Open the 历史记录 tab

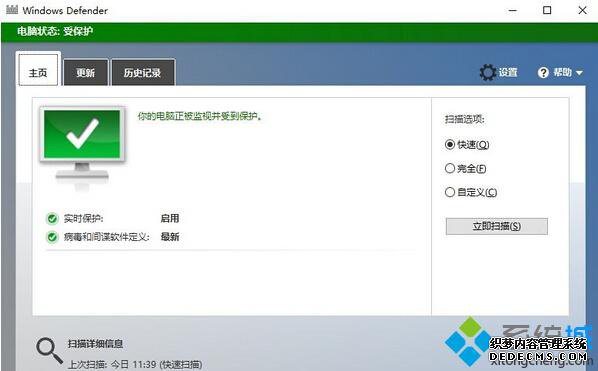click(143, 72)
